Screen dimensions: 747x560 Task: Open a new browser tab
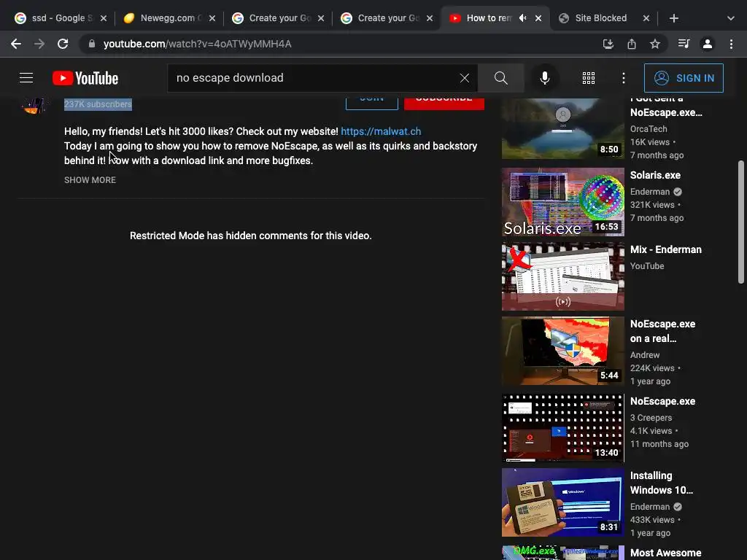tap(673, 18)
